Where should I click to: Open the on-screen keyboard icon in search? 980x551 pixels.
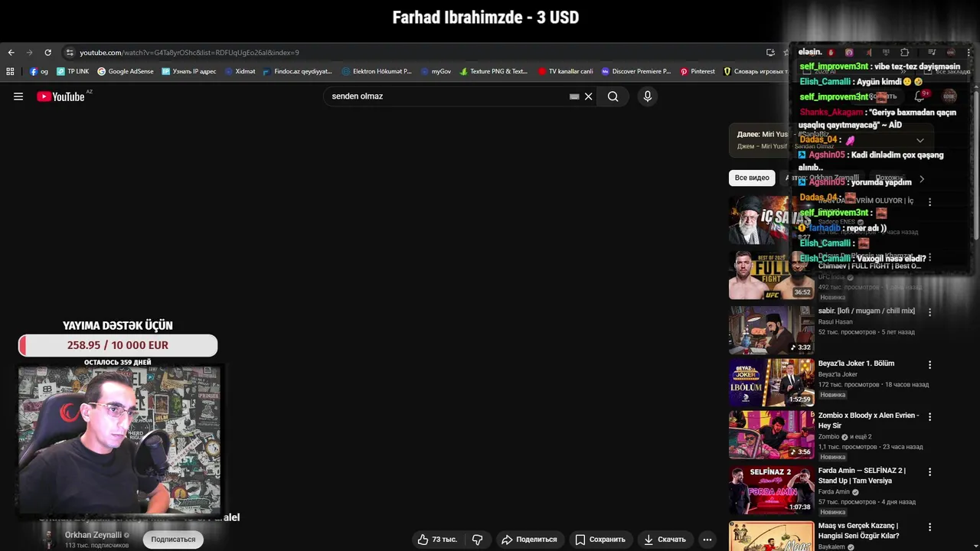coord(574,96)
